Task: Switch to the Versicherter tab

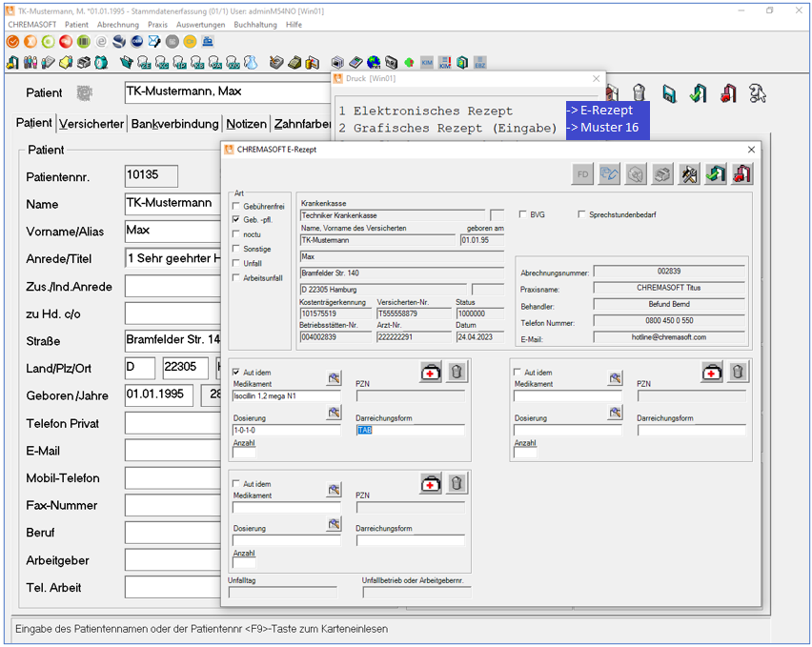Action: click(91, 124)
